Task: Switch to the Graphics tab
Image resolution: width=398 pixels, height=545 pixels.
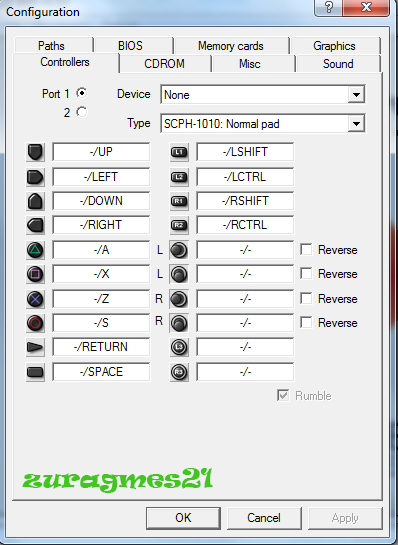Action: [335, 46]
